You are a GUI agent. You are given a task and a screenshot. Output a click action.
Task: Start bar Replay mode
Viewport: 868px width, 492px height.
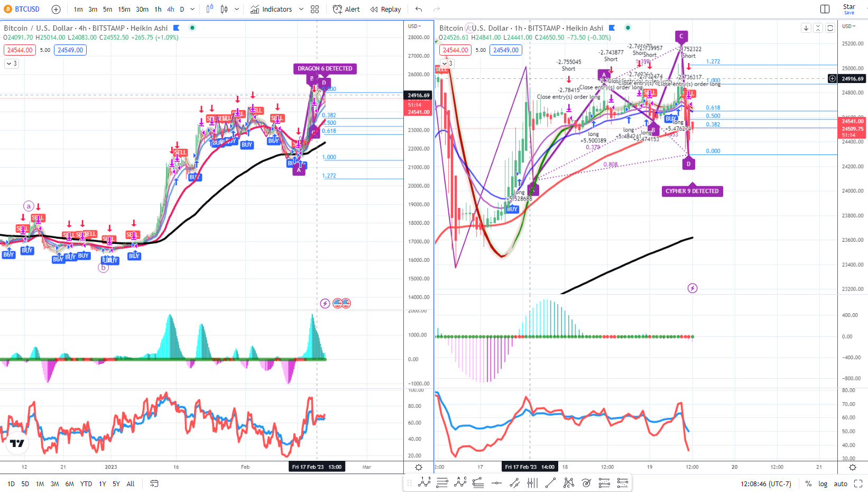point(385,9)
